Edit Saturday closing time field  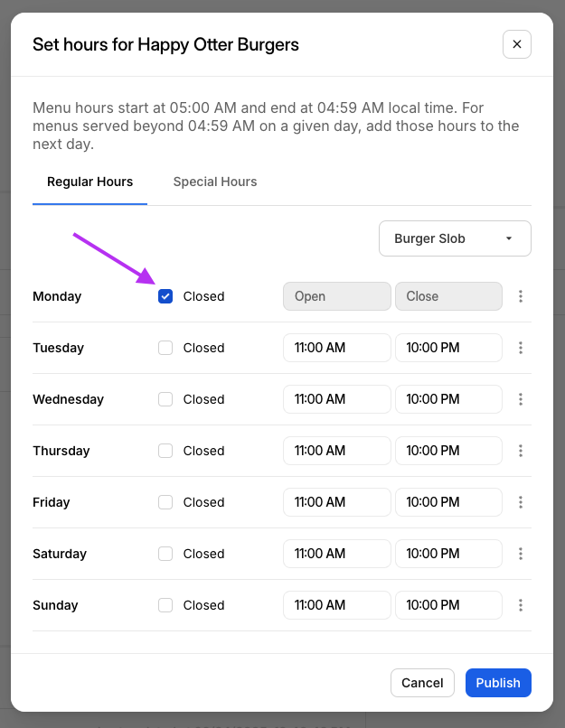coord(448,554)
